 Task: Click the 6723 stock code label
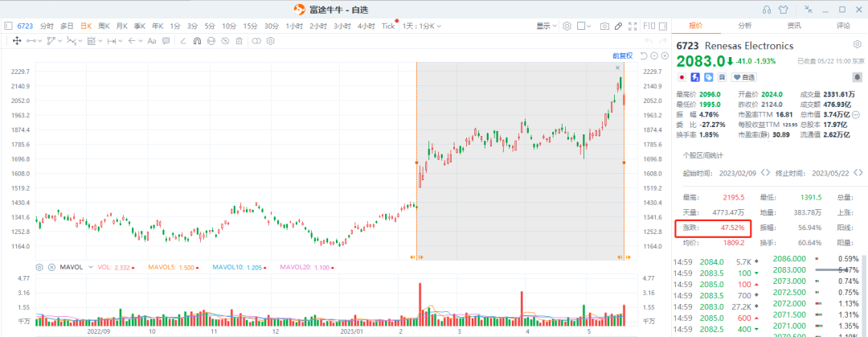click(x=26, y=26)
